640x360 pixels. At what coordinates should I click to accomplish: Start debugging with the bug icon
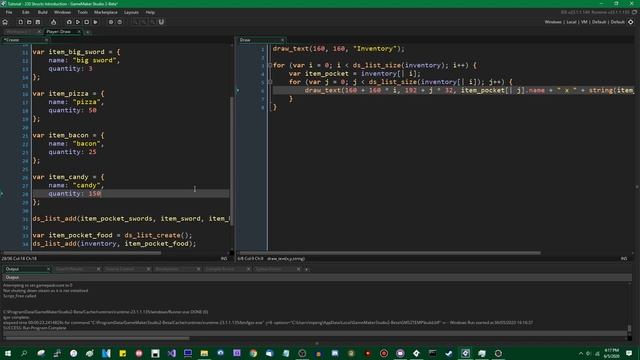pos(69,22)
